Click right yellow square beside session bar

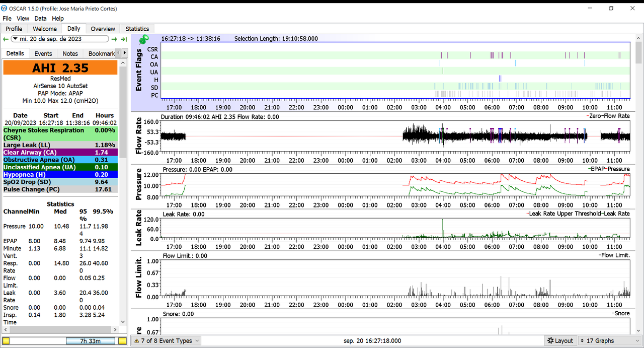pyautogui.click(x=122, y=341)
